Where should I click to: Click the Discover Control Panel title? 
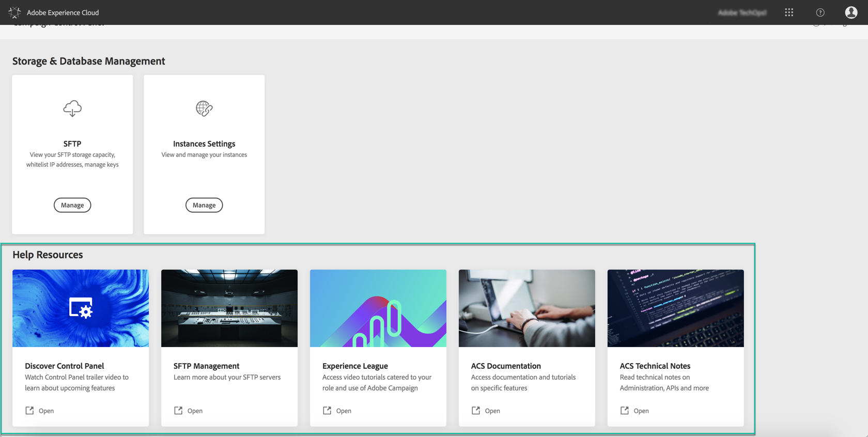[x=65, y=366]
